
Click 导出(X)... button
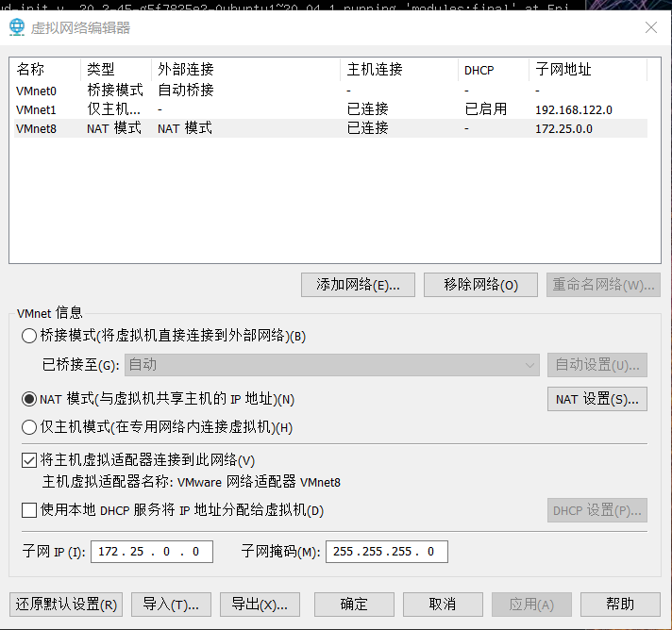point(260,605)
